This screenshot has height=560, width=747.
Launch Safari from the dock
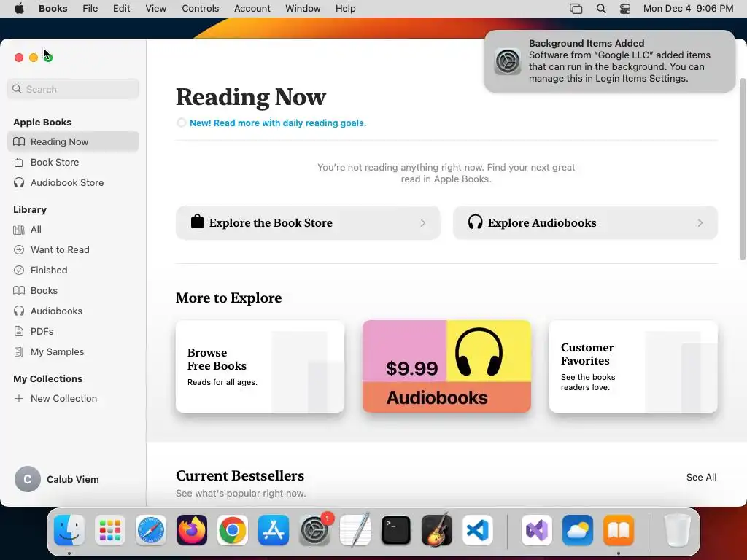(151, 530)
